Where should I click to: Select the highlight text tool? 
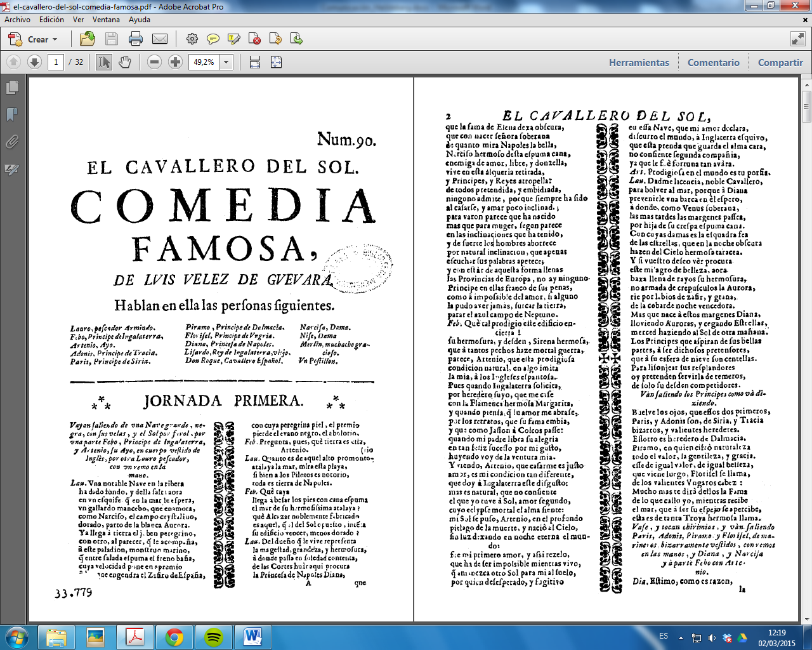(x=234, y=39)
